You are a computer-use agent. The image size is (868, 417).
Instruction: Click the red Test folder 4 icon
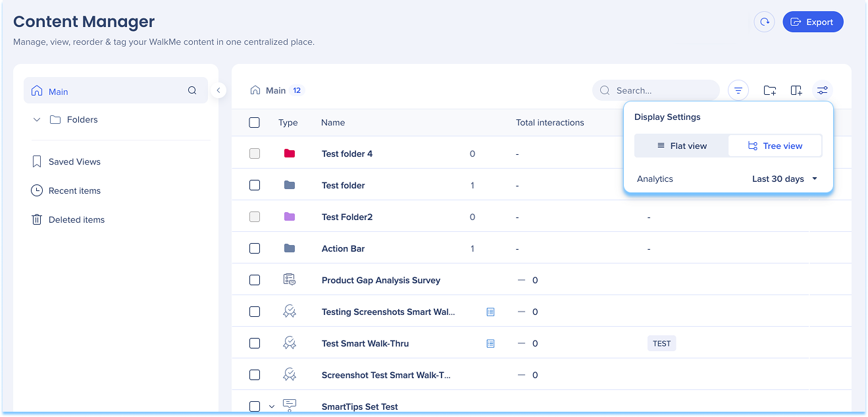pyautogui.click(x=290, y=153)
